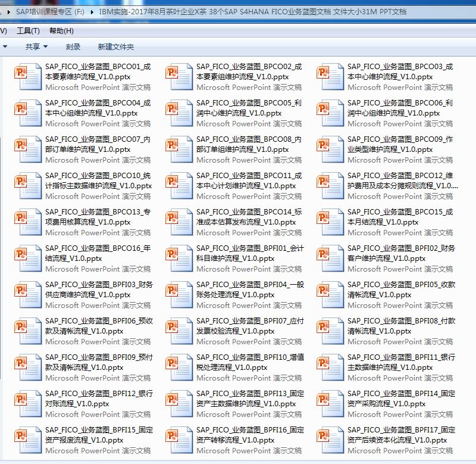
Task: Click the BPCO16 年结流程 file icon
Action: coord(28,259)
